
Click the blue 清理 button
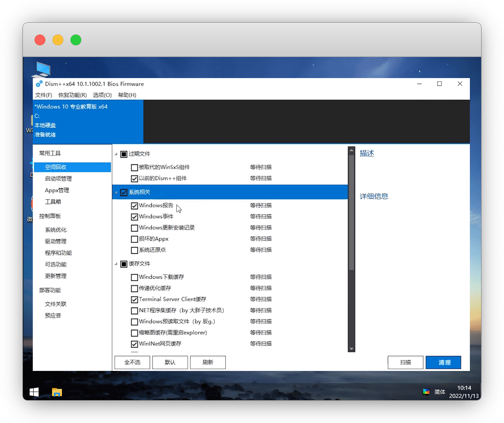(x=443, y=362)
